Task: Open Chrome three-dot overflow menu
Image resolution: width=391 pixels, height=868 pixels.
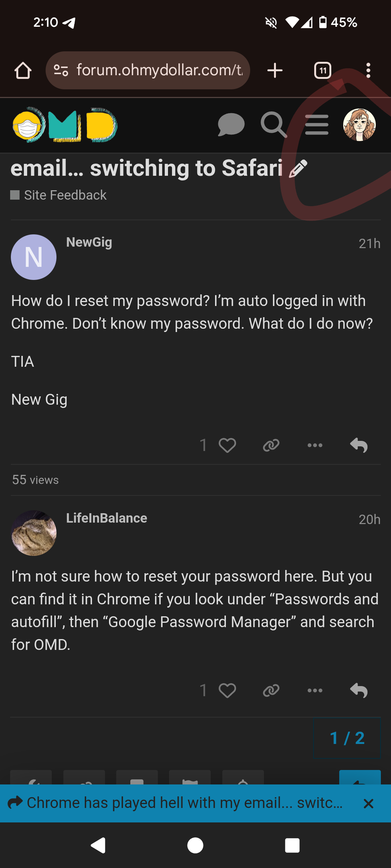Action: 368,71
